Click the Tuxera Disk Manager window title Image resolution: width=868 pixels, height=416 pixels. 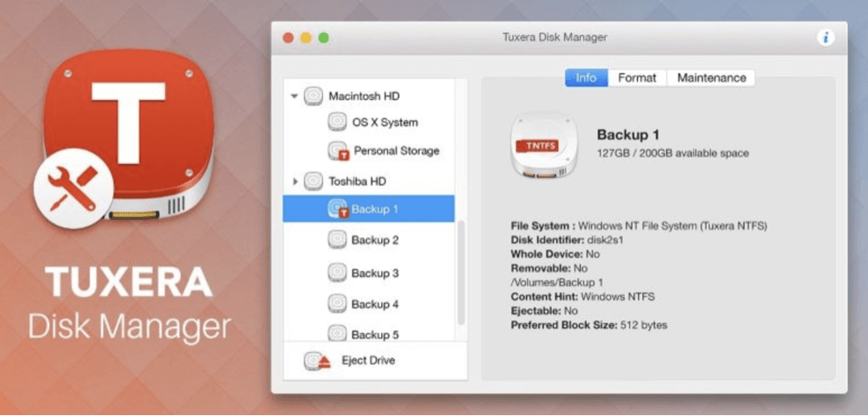(x=555, y=37)
